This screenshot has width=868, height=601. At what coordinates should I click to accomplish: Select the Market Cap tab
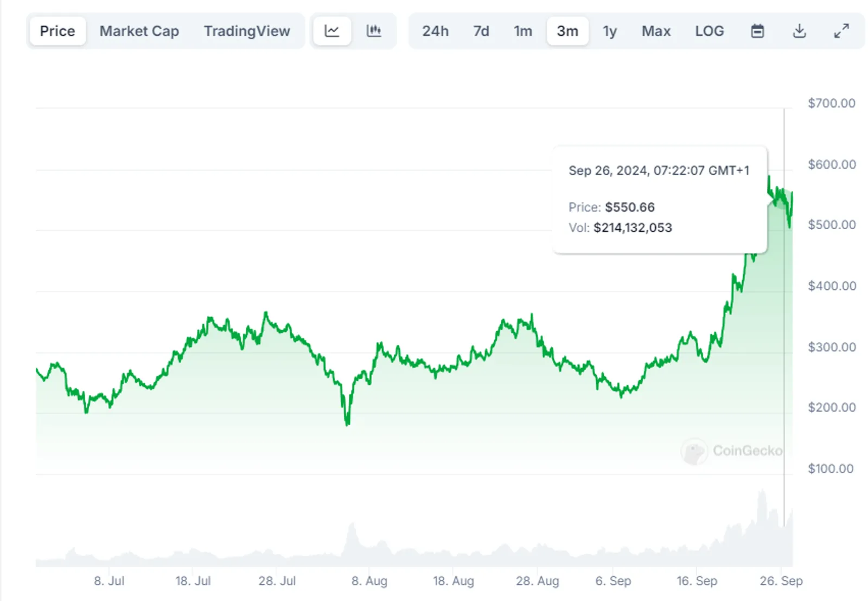tap(139, 31)
